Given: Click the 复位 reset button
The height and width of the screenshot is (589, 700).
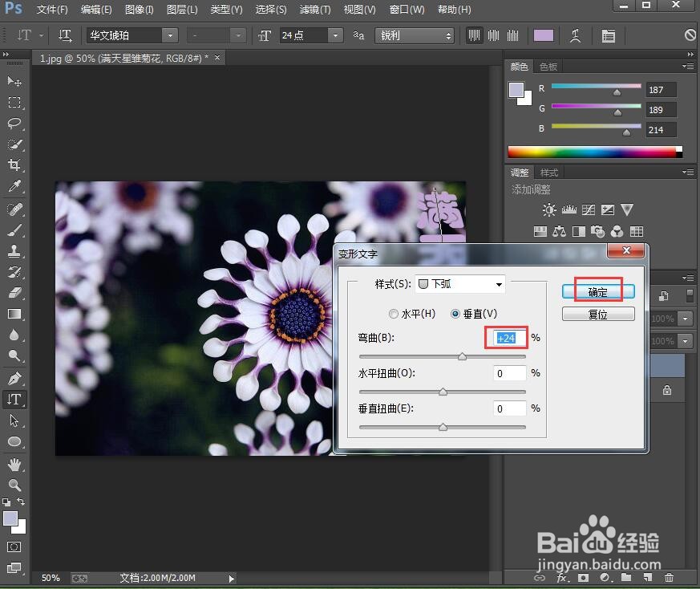Looking at the screenshot, I should coord(598,315).
